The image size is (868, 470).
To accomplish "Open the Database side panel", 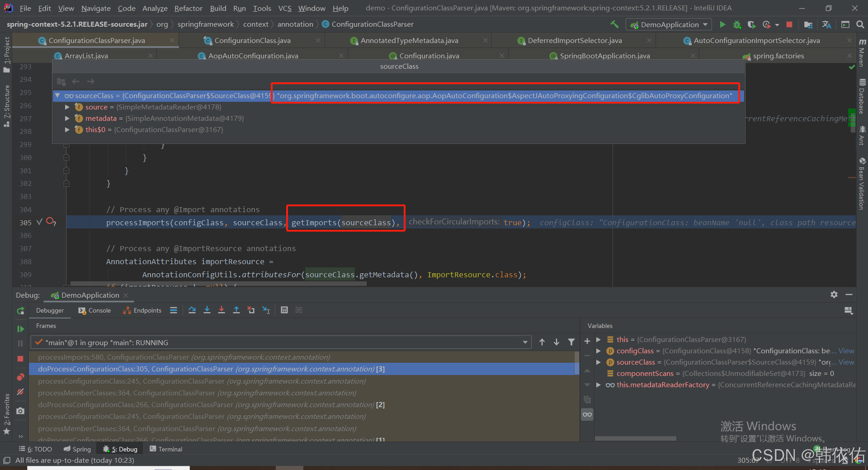I will [862, 96].
